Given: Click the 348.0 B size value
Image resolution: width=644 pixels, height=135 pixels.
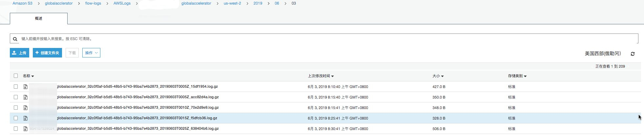Looking at the screenshot, I should coord(439,108).
